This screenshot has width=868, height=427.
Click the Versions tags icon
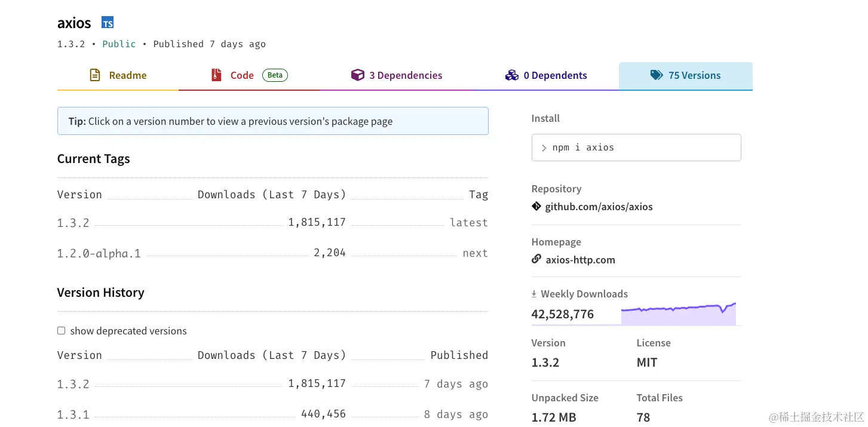pos(657,75)
